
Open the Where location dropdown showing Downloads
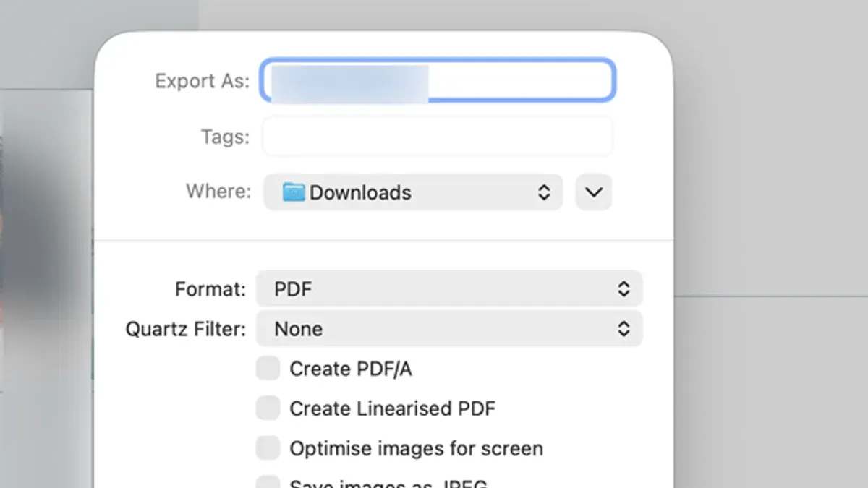(413, 192)
